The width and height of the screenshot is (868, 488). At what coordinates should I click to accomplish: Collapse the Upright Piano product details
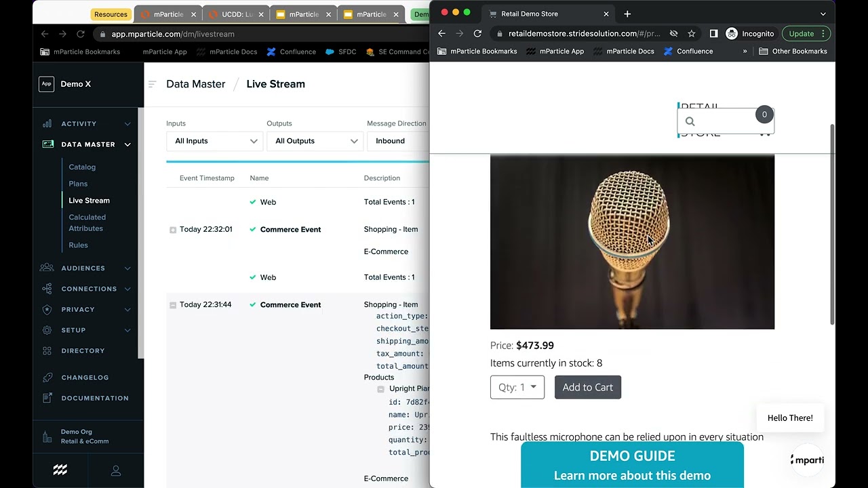[x=380, y=389]
